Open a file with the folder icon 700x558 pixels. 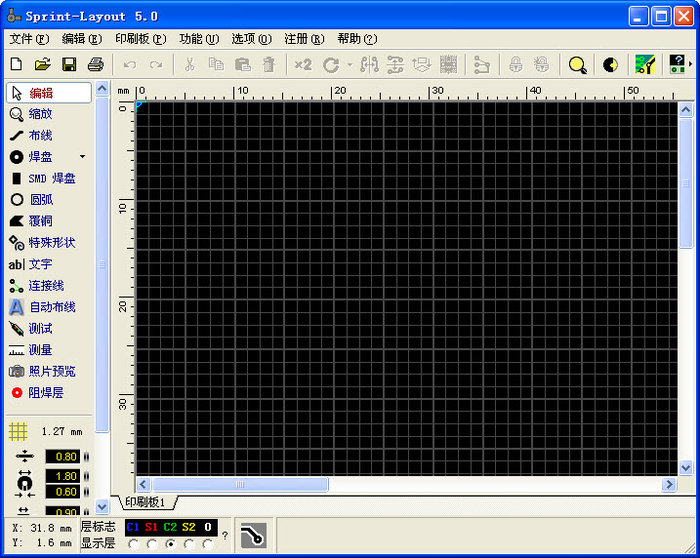pos(42,64)
